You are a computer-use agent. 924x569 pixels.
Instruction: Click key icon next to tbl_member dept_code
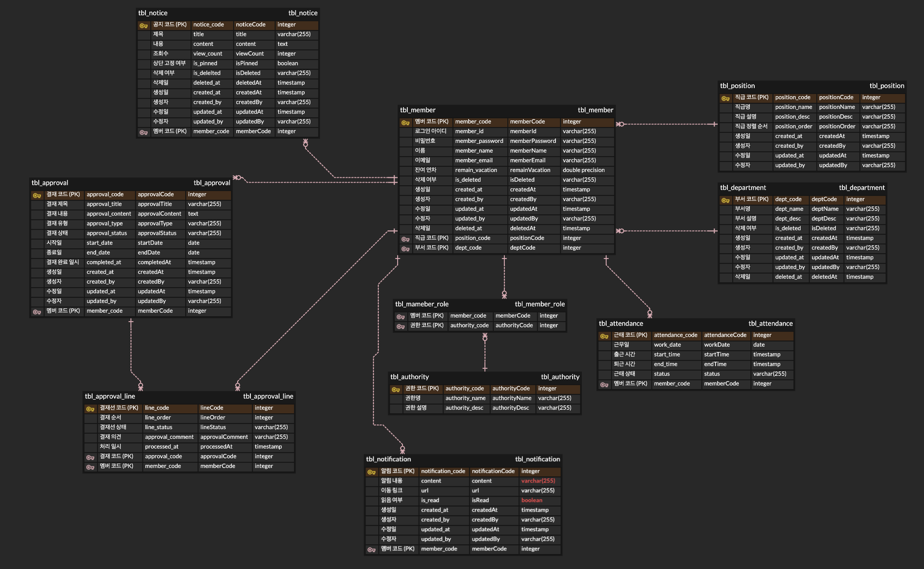[405, 249]
